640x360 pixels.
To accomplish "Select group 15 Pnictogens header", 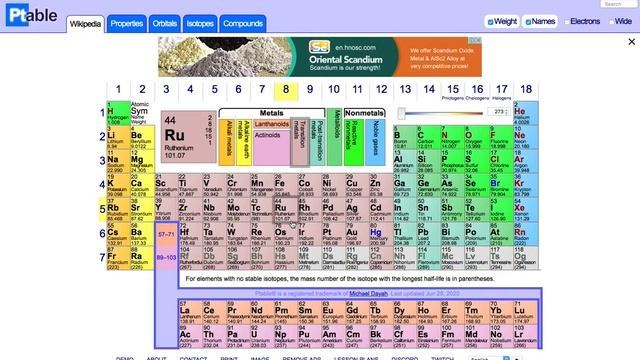I will [453, 91].
